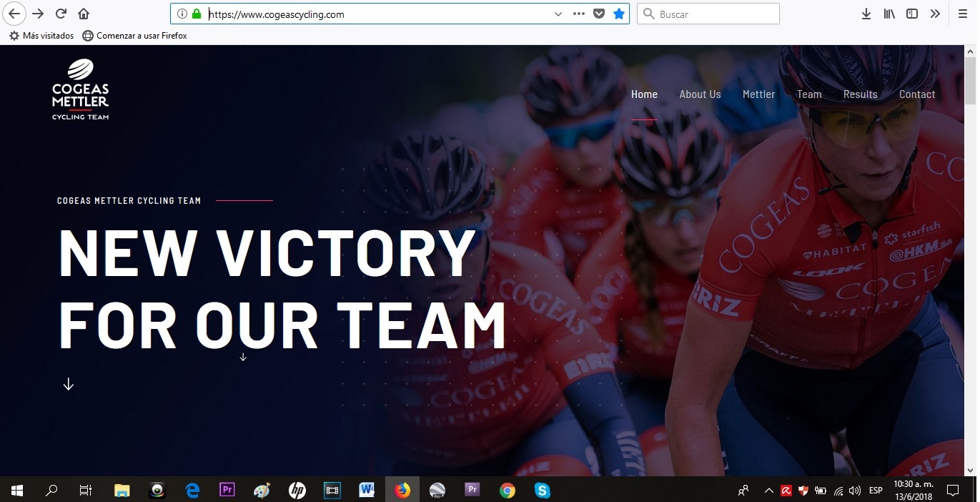
Task: Click the scroll-down arrow on the hero
Action: [69, 383]
